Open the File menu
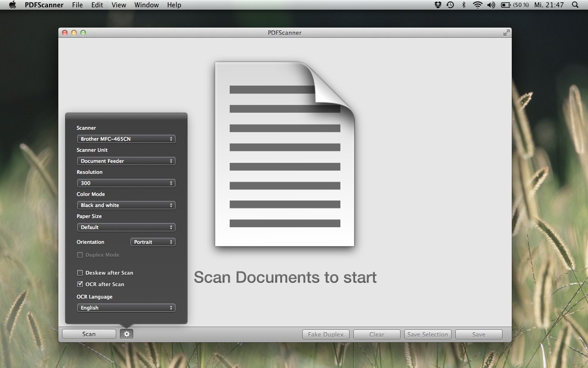The width and height of the screenshot is (588, 368). [78, 5]
